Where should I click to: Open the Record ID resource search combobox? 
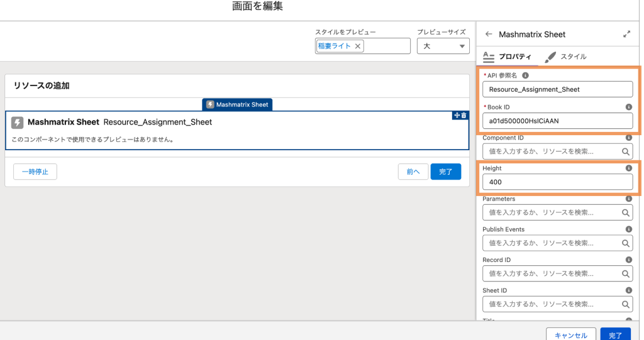click(x=557, y=274)
